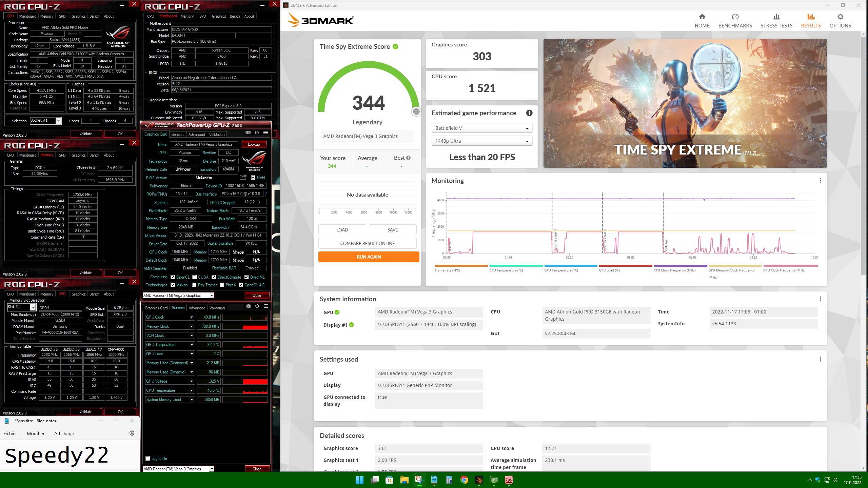
Task: Open STRESS TESTS in 3DMark
Action: coord(776,21)
